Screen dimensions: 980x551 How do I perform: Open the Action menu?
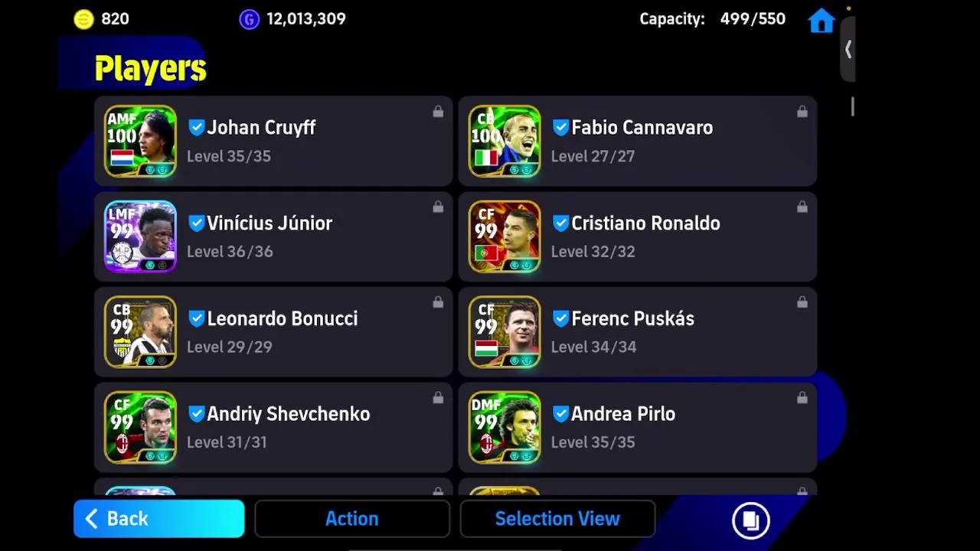(x=352, y=519)
